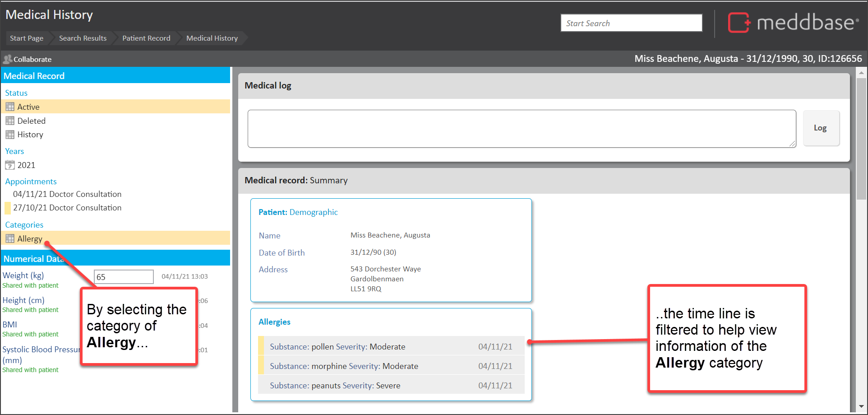
Task: Select 27/10/21 Doctor Consultation appointment
Action: 67,208
